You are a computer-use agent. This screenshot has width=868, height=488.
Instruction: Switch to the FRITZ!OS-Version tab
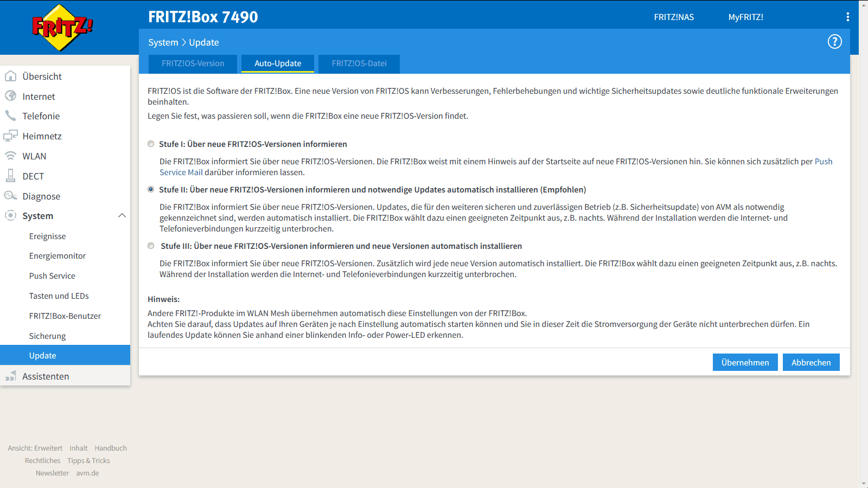[x=193, y=63]
